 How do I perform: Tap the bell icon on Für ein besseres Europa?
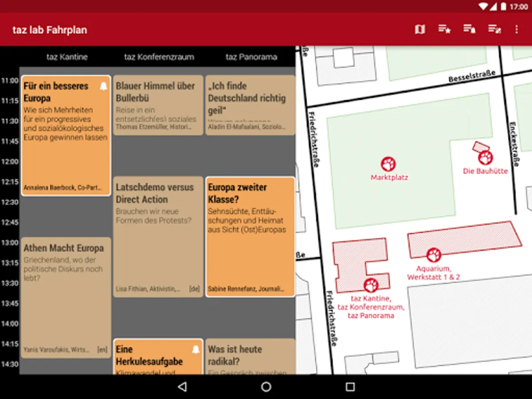coord(103,86)
